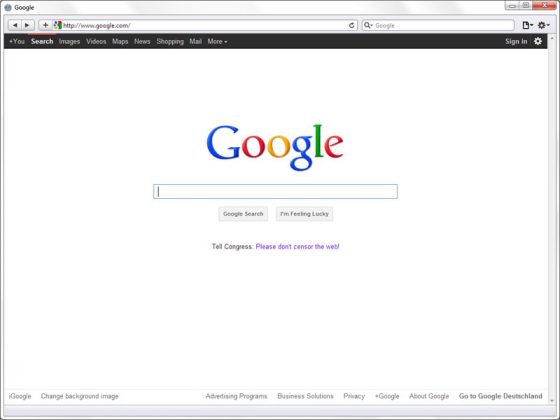Click the Sign in link
The image size is (560, 420).
[516, 41]
